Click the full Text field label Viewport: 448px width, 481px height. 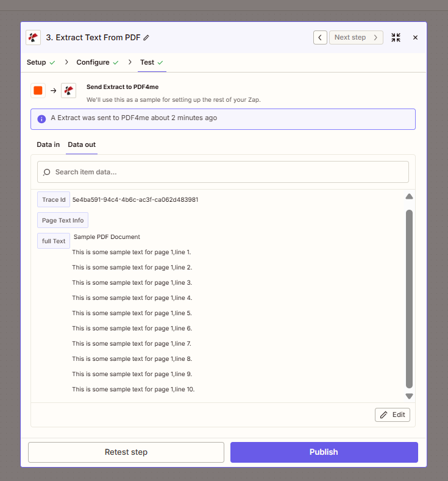(54, 241)
